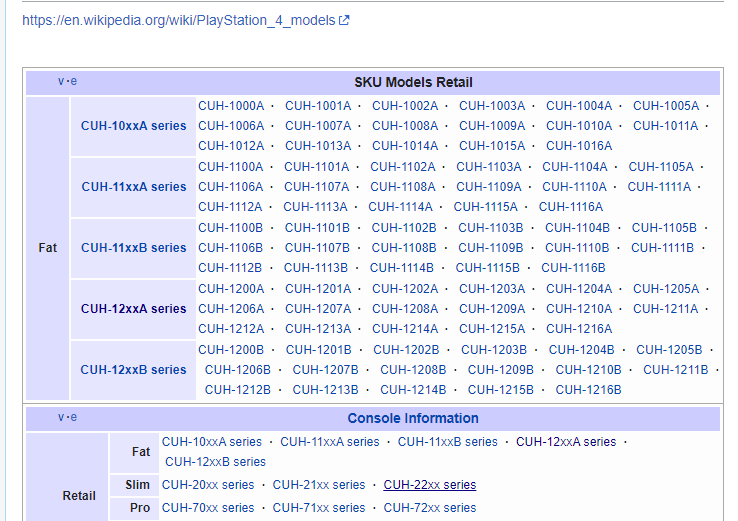Open the CUH-1210A model link
The height and width of the screenshot is (521, 738).
point(579,309)
